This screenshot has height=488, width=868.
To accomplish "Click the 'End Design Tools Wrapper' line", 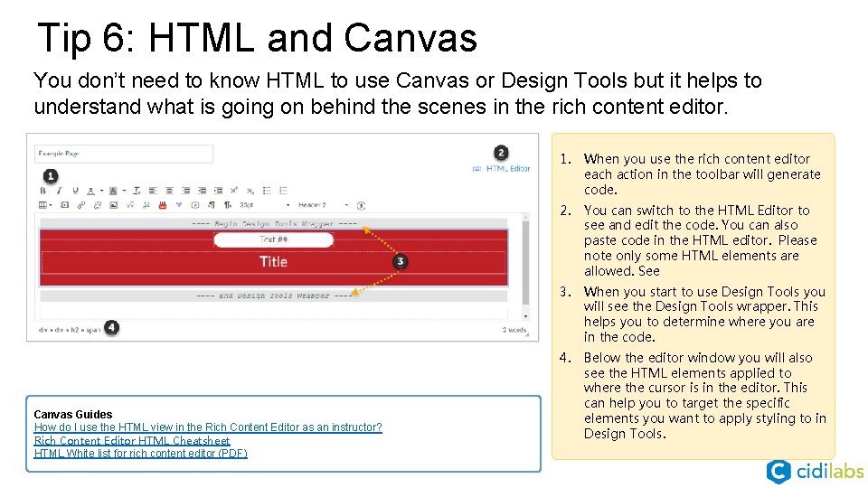I will pyautogui.click(x=275, y=296).
